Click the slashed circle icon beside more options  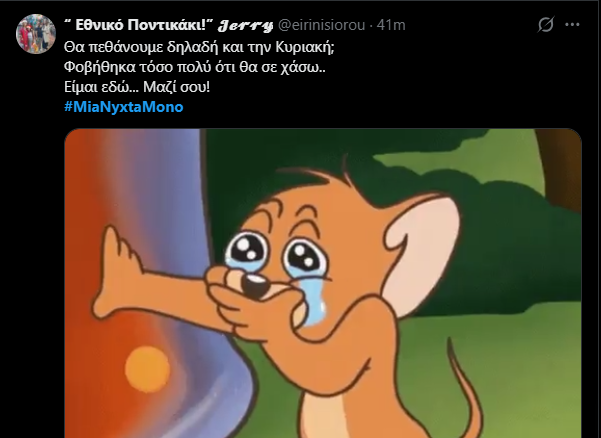545,25
